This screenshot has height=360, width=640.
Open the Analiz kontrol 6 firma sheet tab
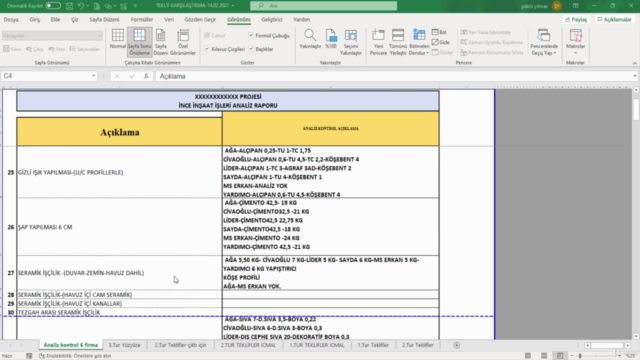[x=71, y=345]
